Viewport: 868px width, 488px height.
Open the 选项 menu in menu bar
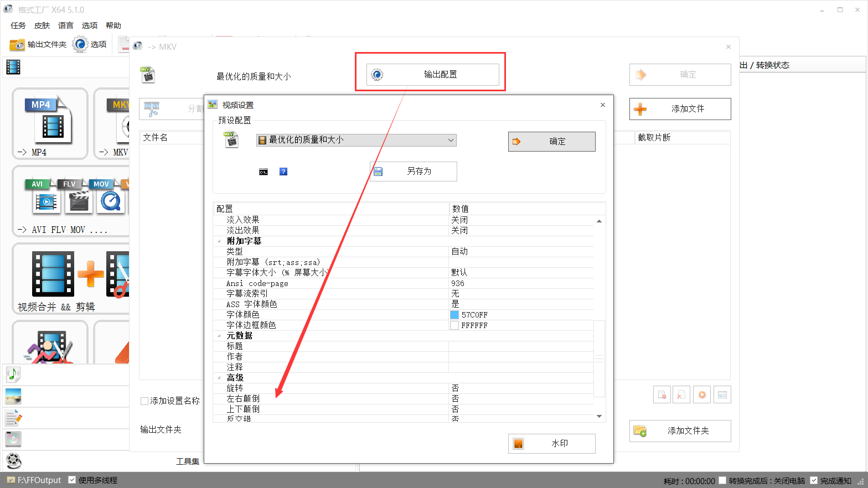tap(90, 25)
